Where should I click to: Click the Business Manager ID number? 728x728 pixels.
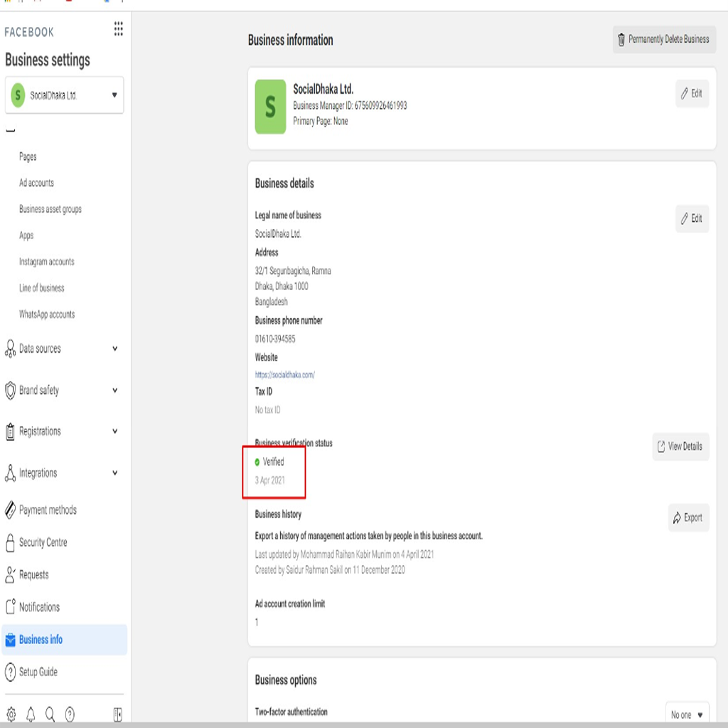point(381,106)
